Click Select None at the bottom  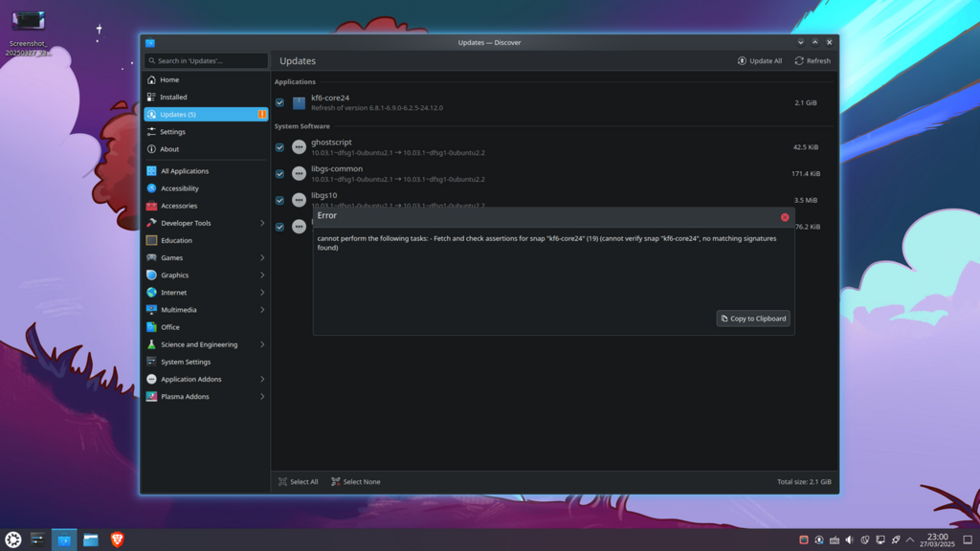356,482
